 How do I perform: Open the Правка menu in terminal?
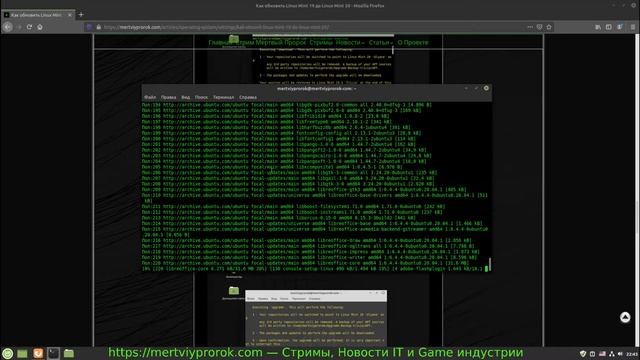168,98
